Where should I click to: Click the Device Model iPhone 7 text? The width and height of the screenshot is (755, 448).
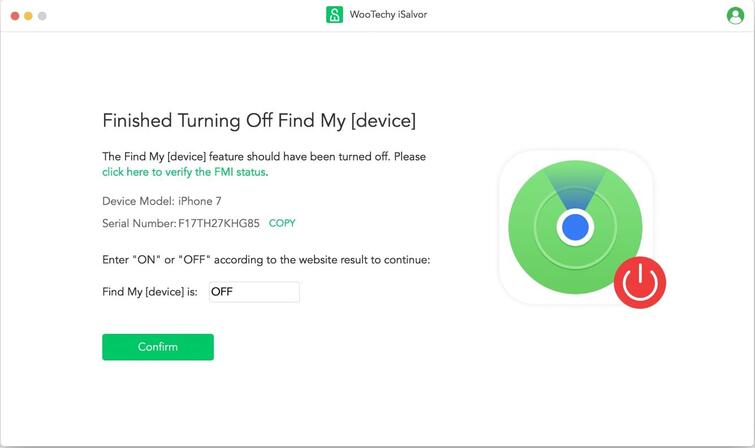[162, 201]
